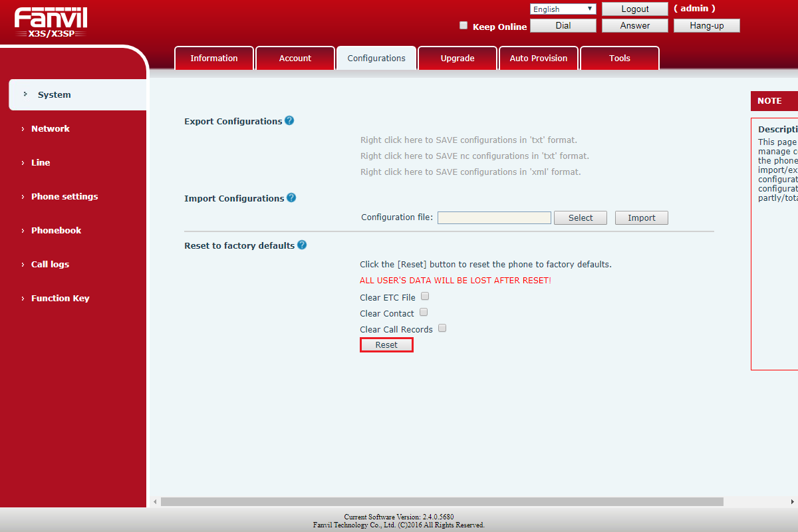Click Select to choose configuration file
The height and width of the screenshot is (532, 798).
(580, 218)
